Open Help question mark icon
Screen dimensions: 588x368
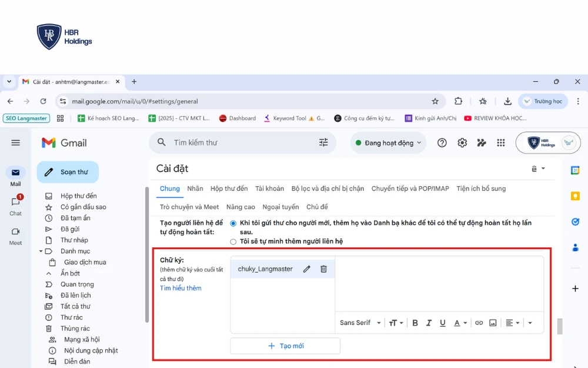442,142
